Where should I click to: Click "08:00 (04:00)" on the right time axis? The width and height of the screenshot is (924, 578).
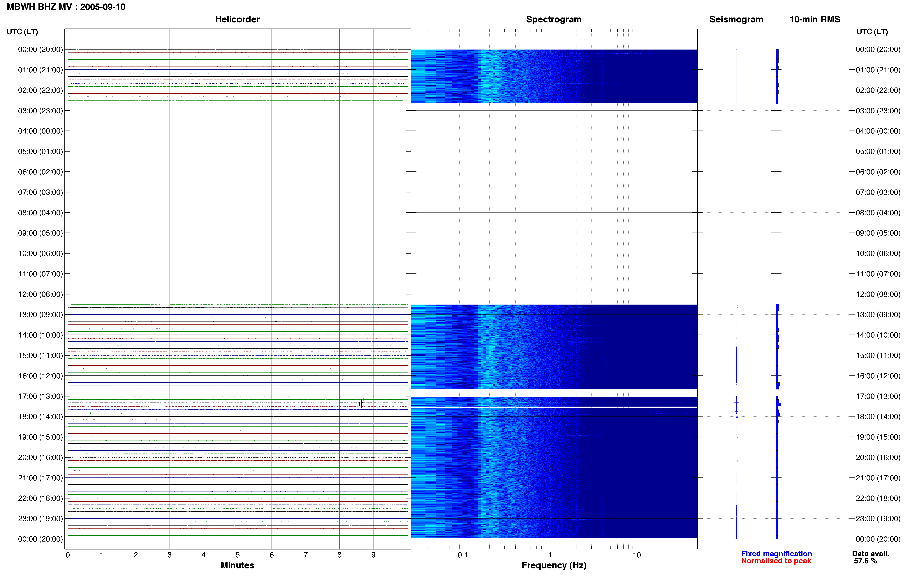pyautogui.click(x=878, y=212)
